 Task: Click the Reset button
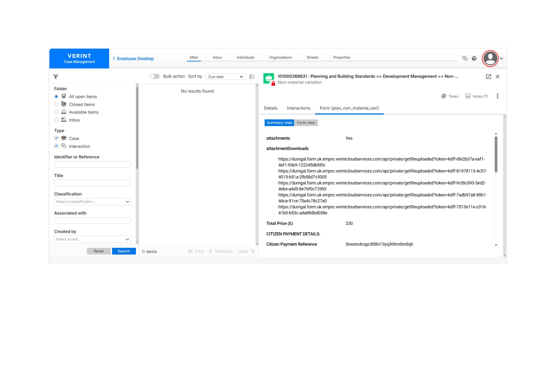coord(99,251)
